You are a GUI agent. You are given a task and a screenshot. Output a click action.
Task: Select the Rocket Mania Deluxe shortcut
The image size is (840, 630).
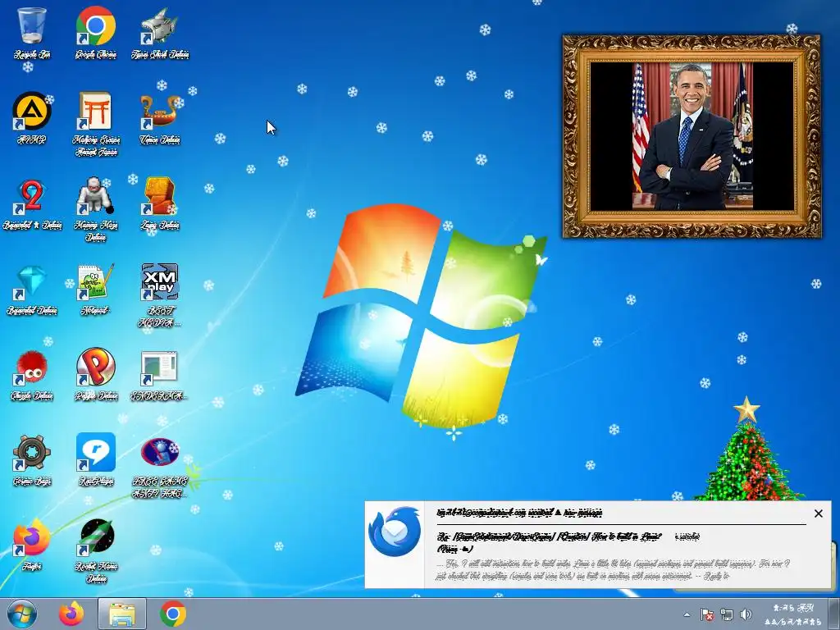point(97,550)
